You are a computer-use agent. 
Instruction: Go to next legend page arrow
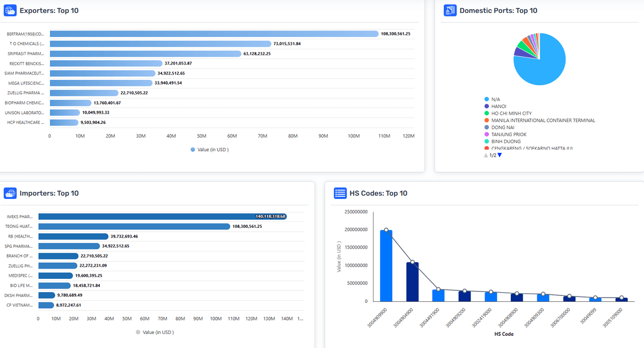pyautogui.click(x=500, y=155)
